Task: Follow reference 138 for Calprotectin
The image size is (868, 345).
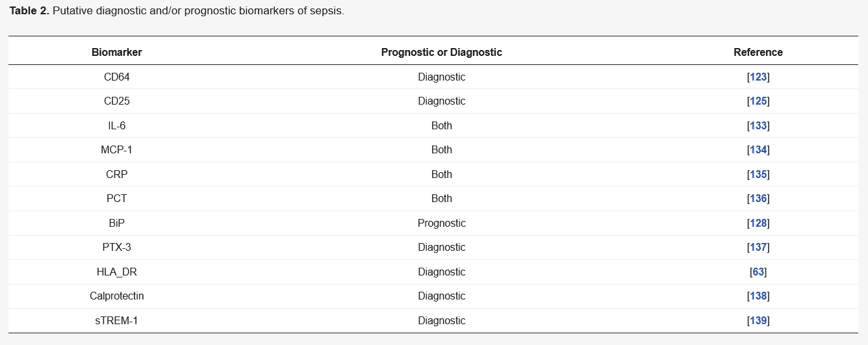Action: [758, 296]
